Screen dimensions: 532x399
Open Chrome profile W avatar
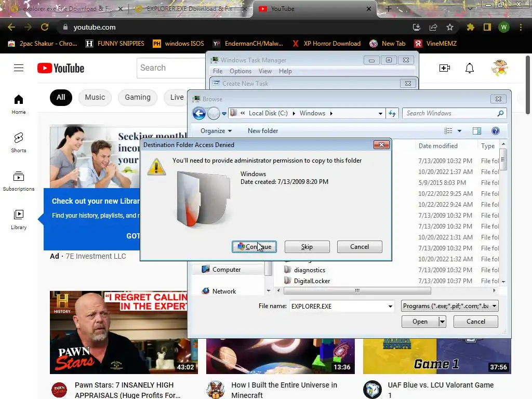(504, 27)
